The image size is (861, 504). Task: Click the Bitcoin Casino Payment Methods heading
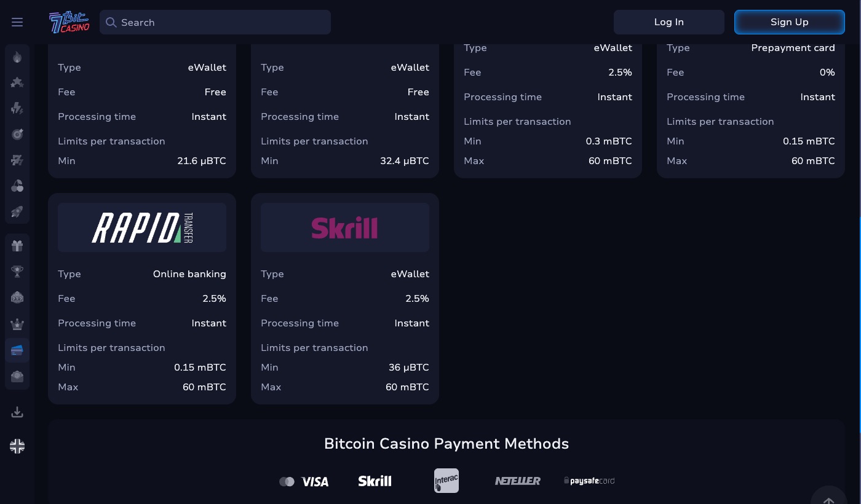tap(446, 444)
